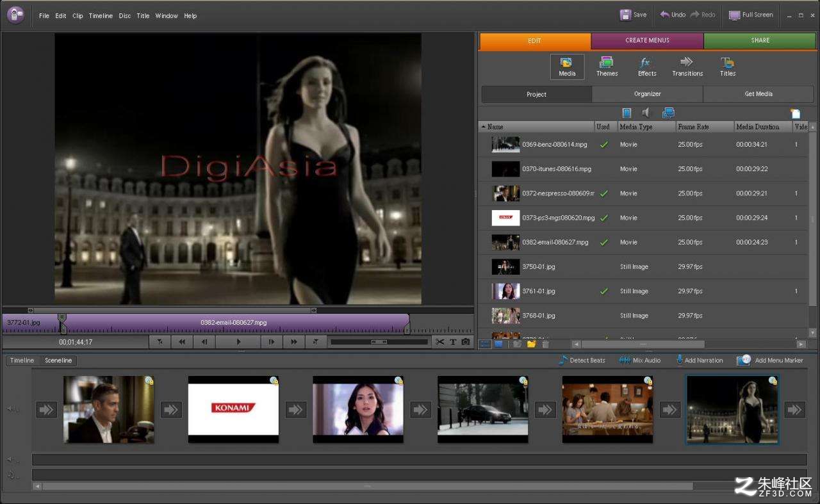Sort by Name column header
This screenshot has width=820, height=504.
coord(536,127)
